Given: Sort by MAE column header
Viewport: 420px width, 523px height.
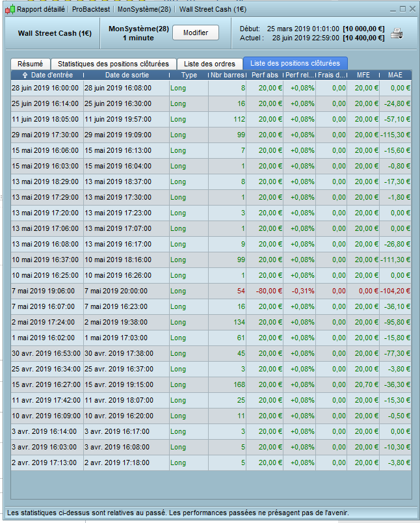Looking at the screenshot, I should pyautogui.click(x=395, y=75).
